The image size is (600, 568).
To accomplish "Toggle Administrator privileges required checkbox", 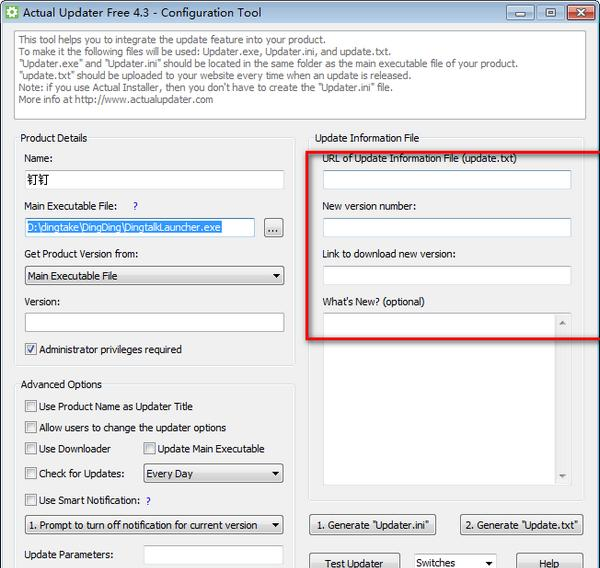I will (32, 350).
